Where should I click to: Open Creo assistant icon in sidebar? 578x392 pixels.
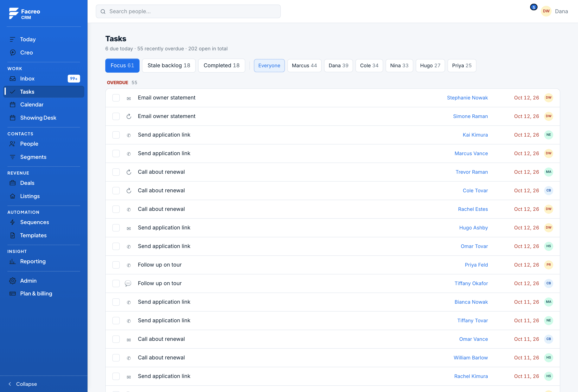pos(12,52)
